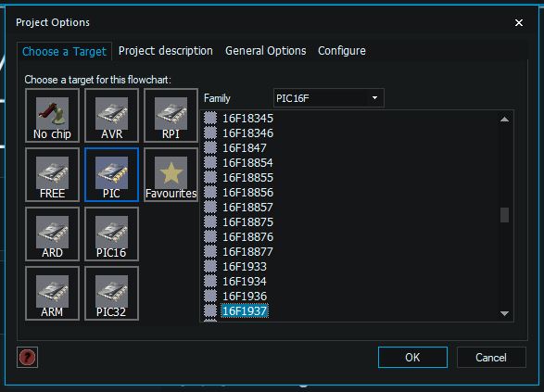Viewport: 544px width, 392px height.
Task: Select the No chip target icon
Action: coord(53,116)
